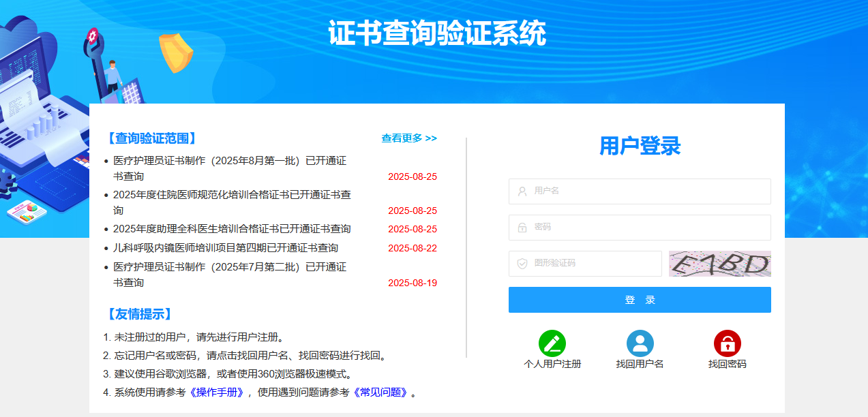Focus the 用户名 username input field
The width and height of the screenshot is (868, 417).
point(648,191)
